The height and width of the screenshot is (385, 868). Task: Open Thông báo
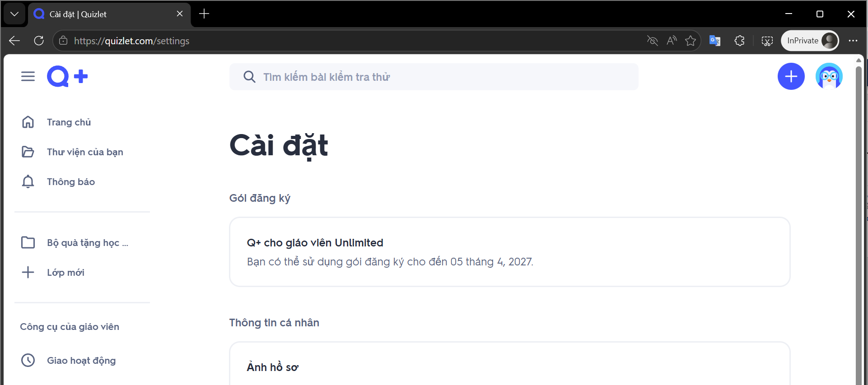[x=71, y=181]
